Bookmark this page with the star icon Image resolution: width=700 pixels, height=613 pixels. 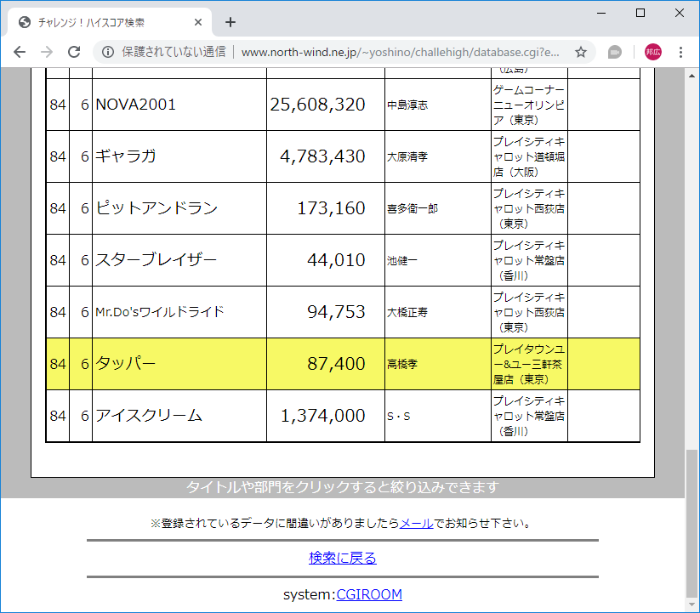(x=581, y=52)
